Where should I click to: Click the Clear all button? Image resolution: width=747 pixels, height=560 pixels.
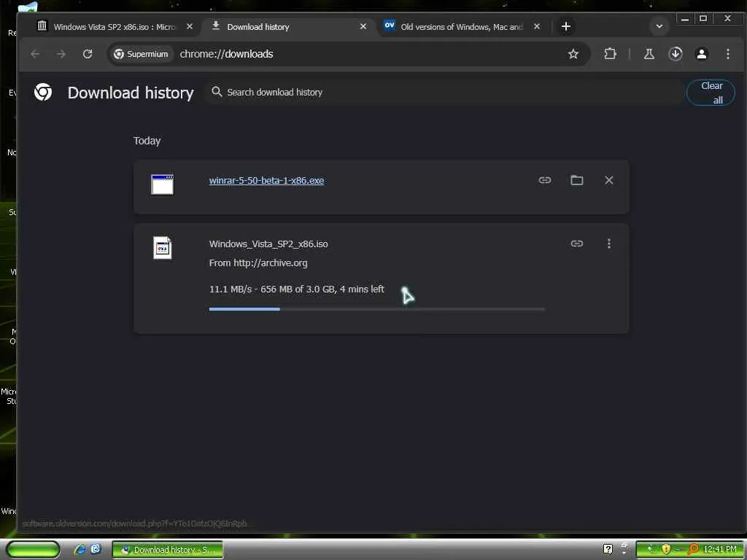pos(711,93)
